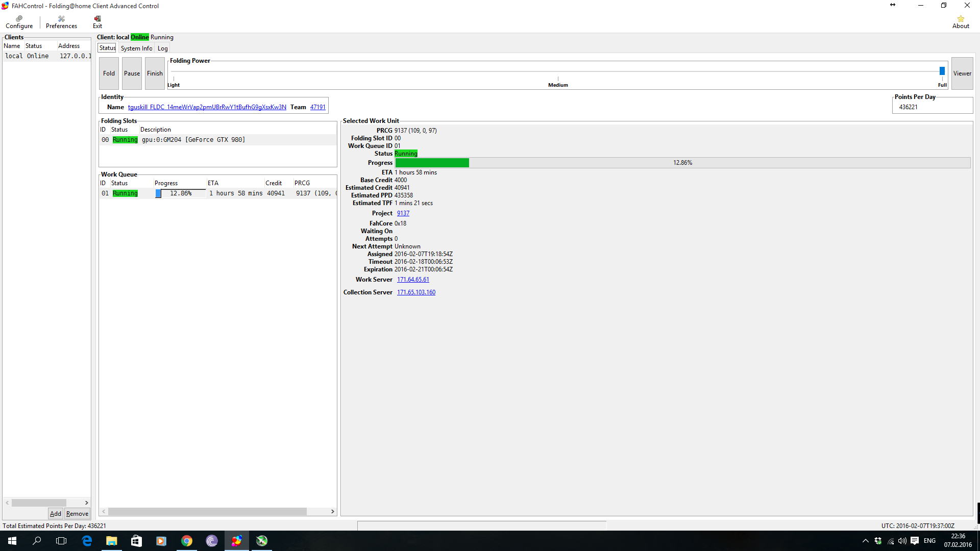The width and height of the screenshot is (980, 551).
Task: Switch to the Log tab
Action: 162,48
